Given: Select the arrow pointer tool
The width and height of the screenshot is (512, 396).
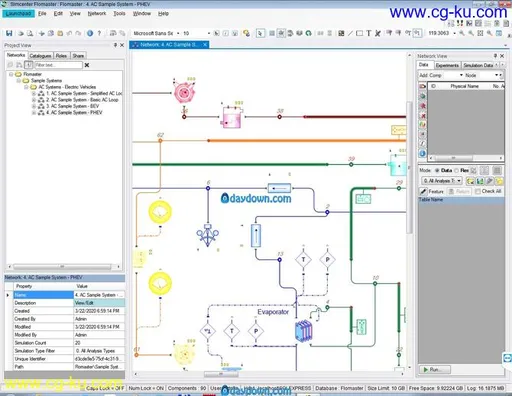Looking at the screenshot, I should click(x=260, y=33).
